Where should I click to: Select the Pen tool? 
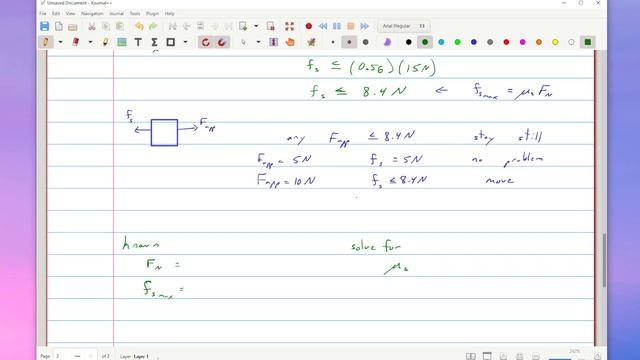pos(45,42)
